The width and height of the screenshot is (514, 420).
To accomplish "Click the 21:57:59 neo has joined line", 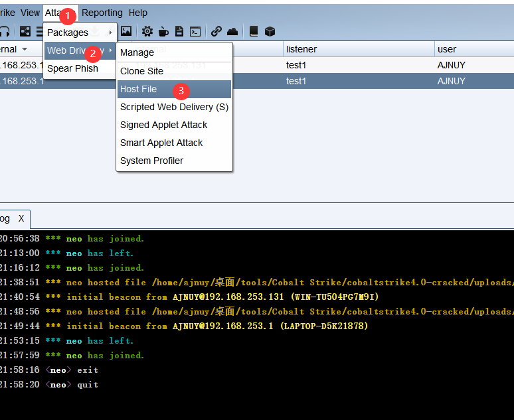I will 72,356.
